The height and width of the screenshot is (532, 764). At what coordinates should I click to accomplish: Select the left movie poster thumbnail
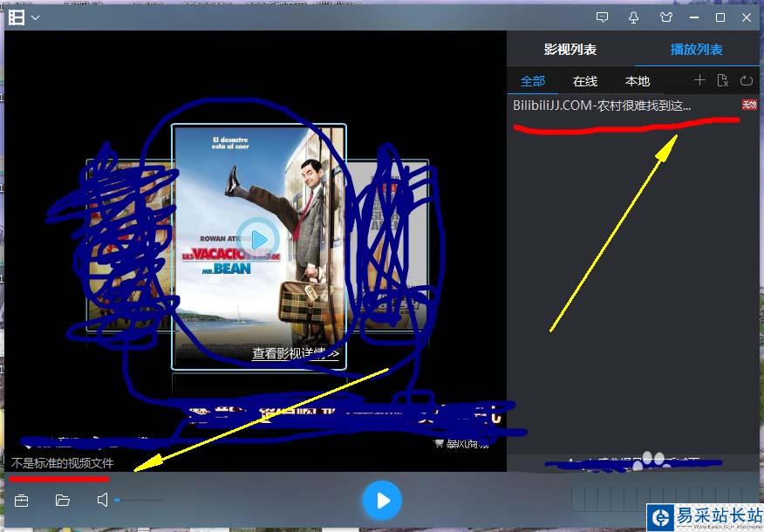(128, 245)
